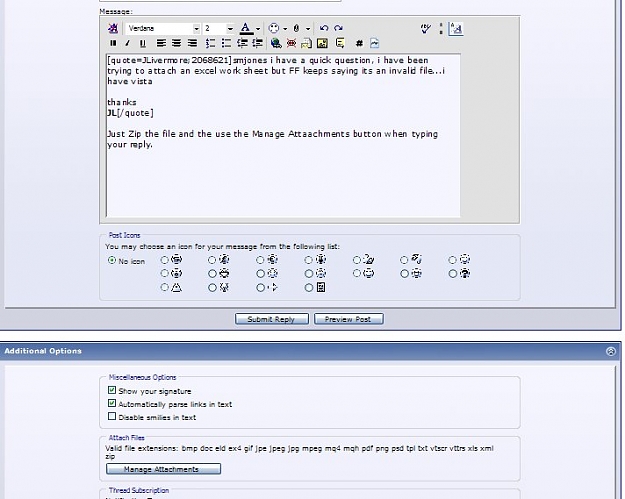This screenshot has width=625, height=499.
Task: Open Manage Attachments
Action: 163,469
